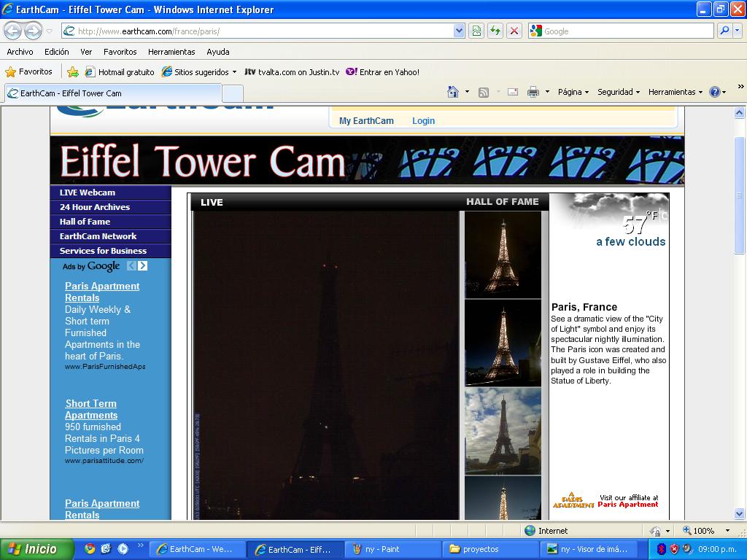Click the red Stop loading icon

pyautogui.click(x=514, y=31)
